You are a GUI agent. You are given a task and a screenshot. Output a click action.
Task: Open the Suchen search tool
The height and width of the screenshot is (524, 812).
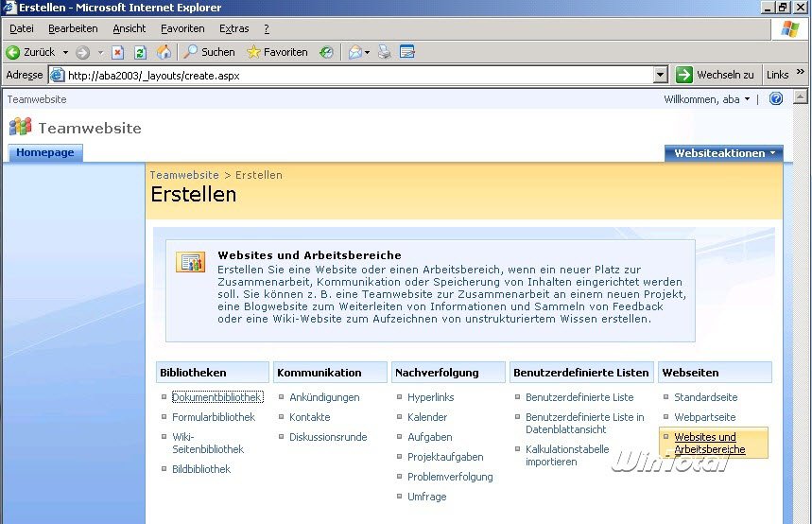pyautogui.click(x=209, y=52)
